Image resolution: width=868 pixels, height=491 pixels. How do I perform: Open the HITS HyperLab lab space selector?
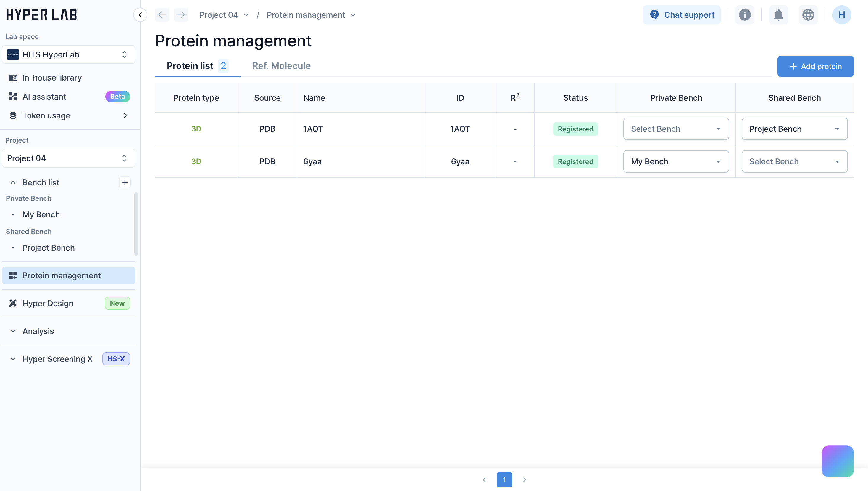68,54
